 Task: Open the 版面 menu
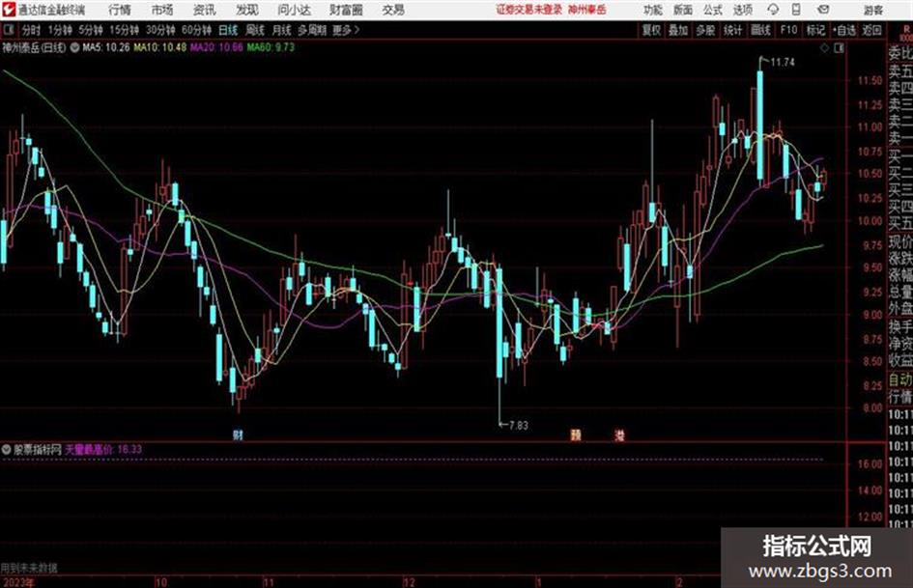coord(683,10)
